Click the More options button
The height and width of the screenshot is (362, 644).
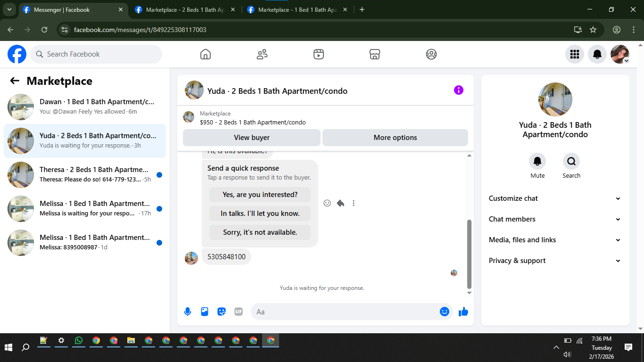pos(395,138)
